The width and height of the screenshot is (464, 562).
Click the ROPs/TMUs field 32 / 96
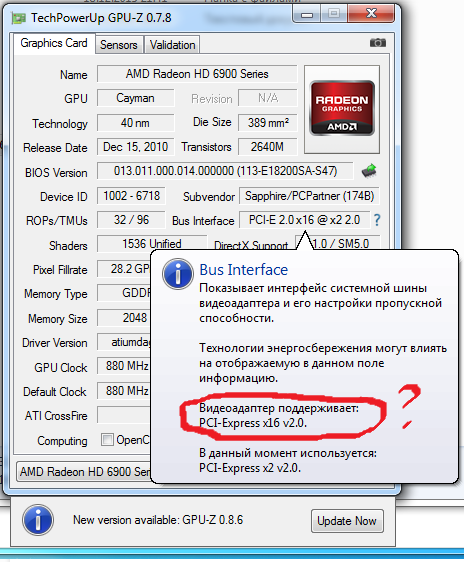click(x=131, y=220)
